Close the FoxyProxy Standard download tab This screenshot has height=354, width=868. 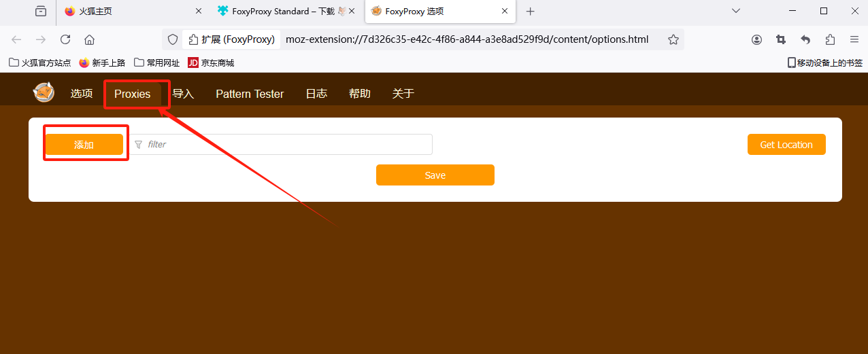tap(352, 11)
